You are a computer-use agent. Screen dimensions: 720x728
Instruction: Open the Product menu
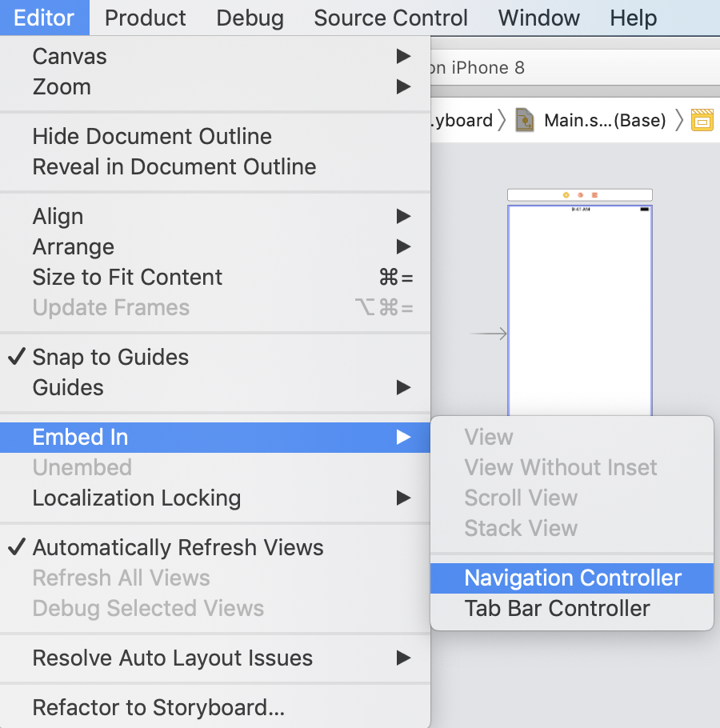(146, 18)
